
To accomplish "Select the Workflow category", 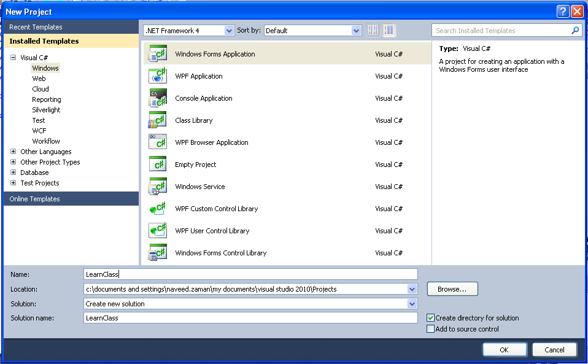I will point(46,141).
